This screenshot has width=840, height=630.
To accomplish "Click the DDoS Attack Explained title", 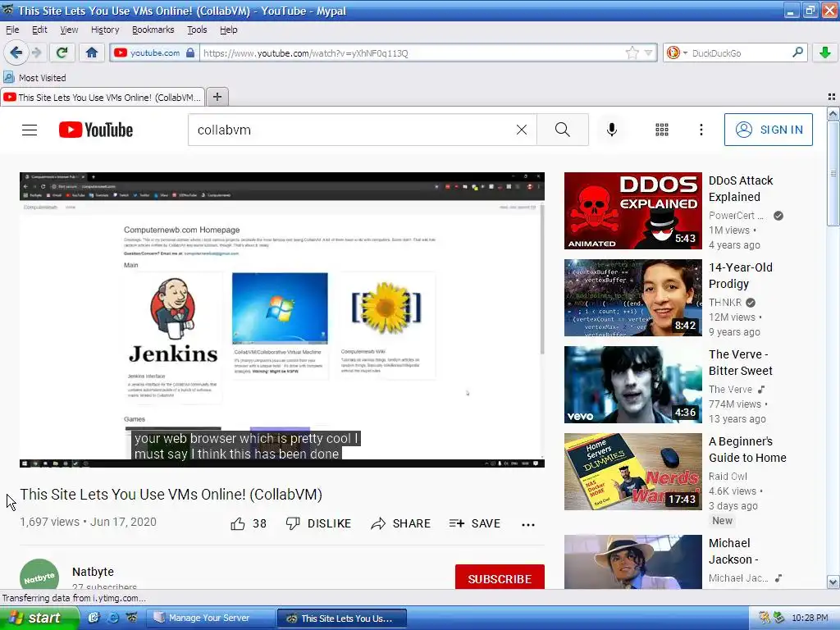I will [741, 189].
